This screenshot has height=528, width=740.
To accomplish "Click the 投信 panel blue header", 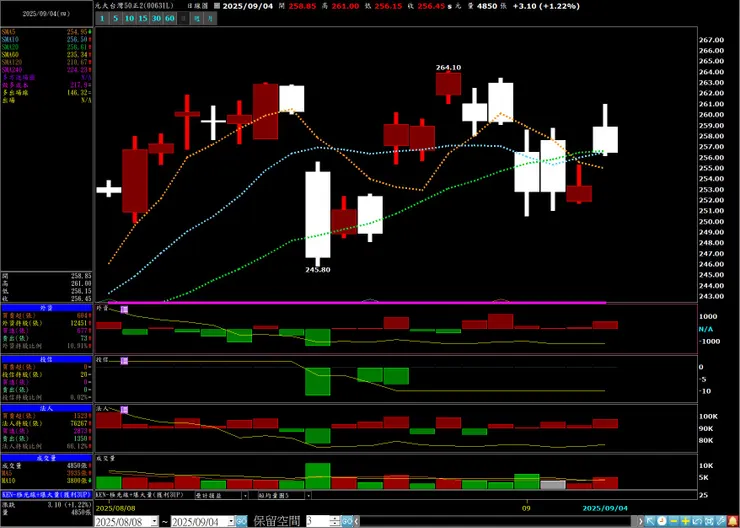I will pos(47,359).
